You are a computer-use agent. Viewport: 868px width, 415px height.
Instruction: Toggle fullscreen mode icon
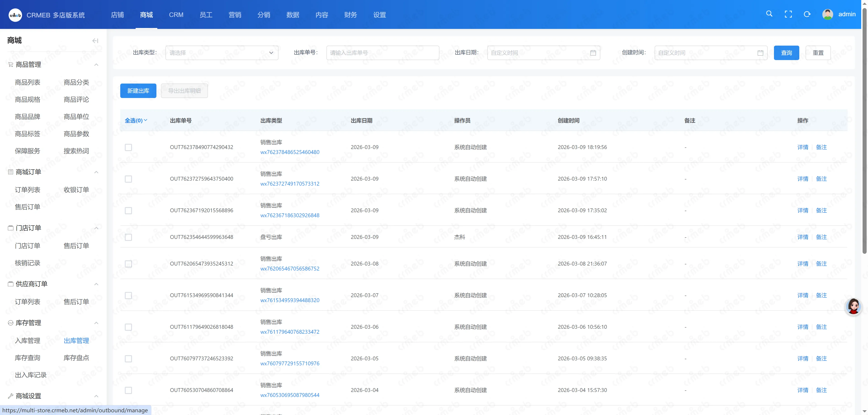click(x=788, y=14)
